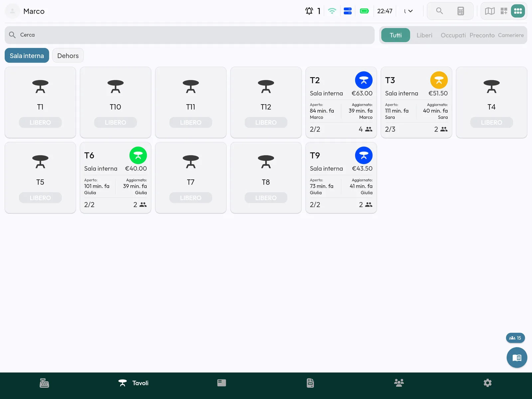
Task: Open the customers group in bottom bar
Action: pos(399,383)
